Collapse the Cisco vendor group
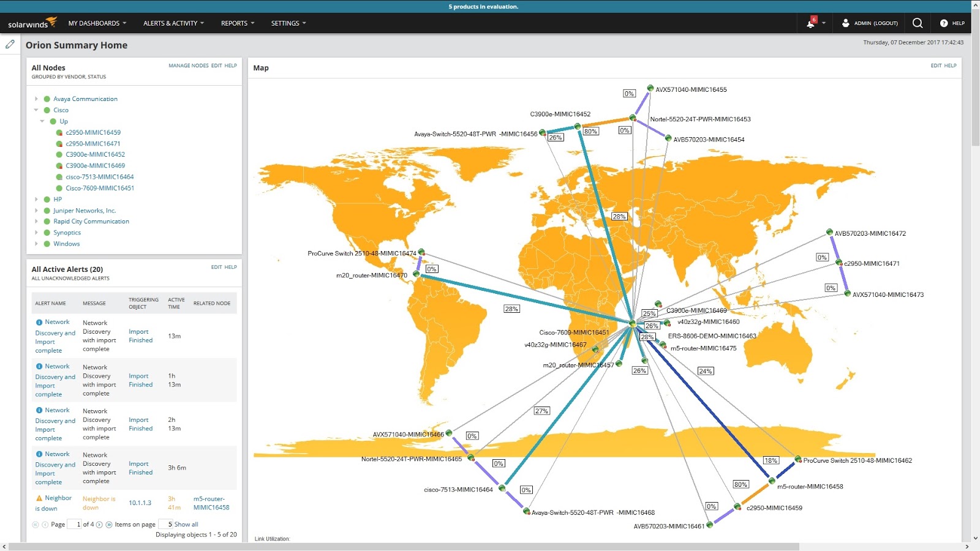Viewport: 980px width, 551px height. pyautogui.click(x=36, y=110)
